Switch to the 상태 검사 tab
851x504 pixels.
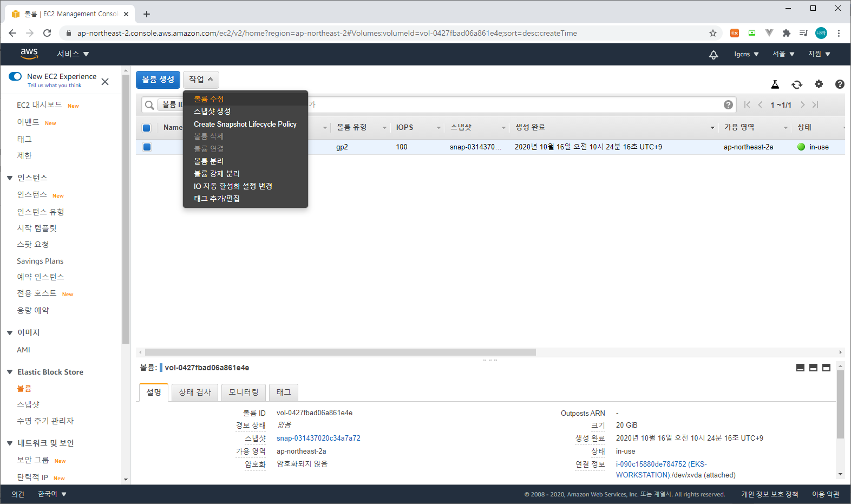(195, 392)
